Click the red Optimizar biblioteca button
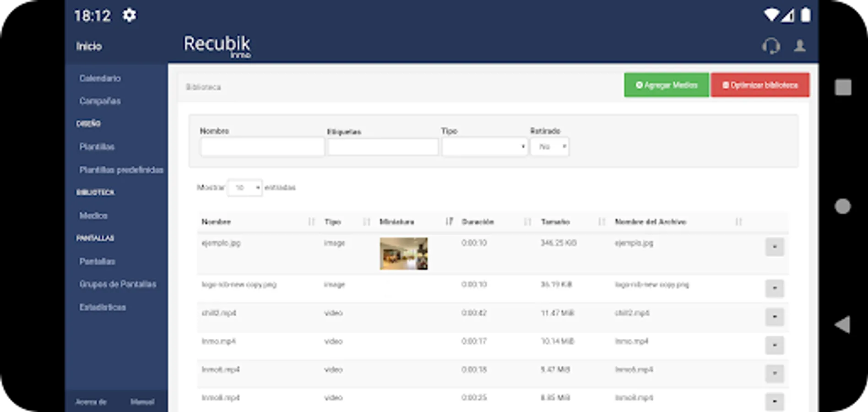The height and width of the screenshot is (412, 868). coord(760,85)
